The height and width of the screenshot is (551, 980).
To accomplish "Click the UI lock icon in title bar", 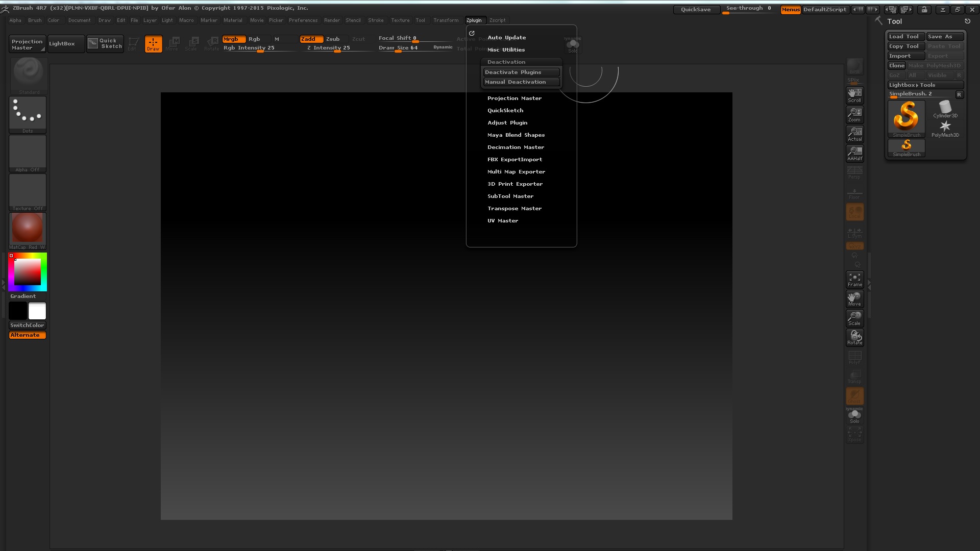I will [924, 9].
